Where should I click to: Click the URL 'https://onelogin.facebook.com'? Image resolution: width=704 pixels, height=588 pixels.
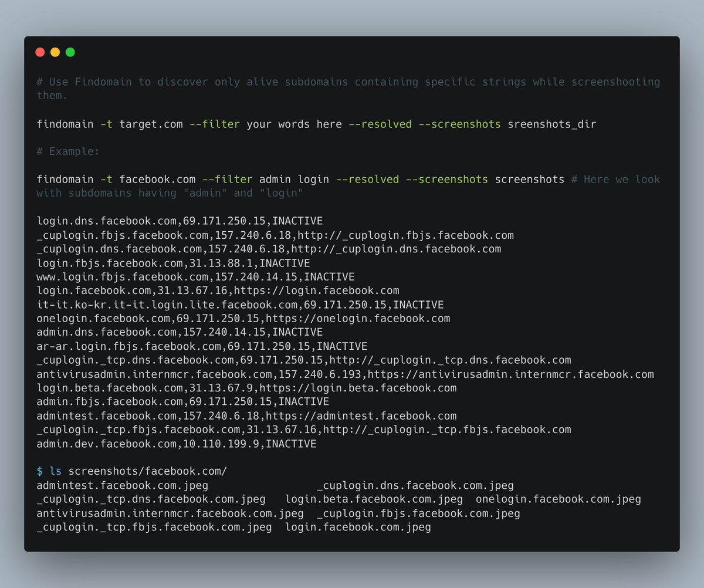click(358, 319)
